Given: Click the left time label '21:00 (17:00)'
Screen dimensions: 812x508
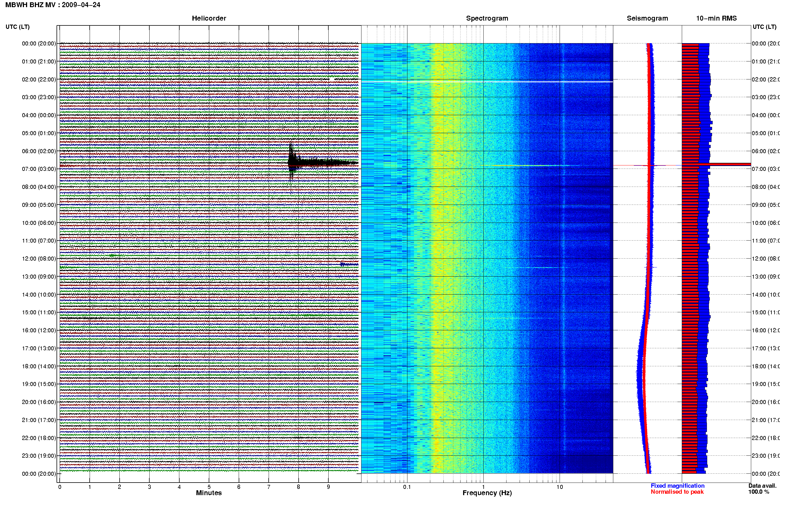Looking at the screenshot, I should coord(39,420).
